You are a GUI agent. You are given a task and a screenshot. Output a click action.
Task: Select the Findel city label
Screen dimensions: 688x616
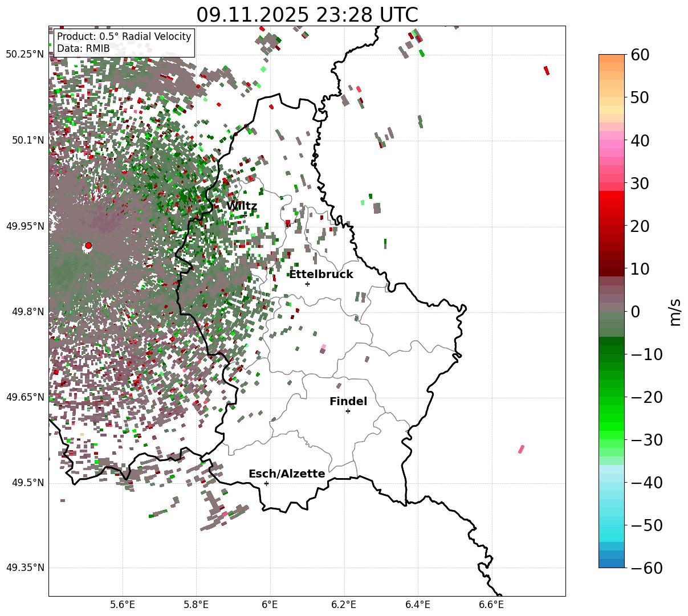tap(348, 401)
